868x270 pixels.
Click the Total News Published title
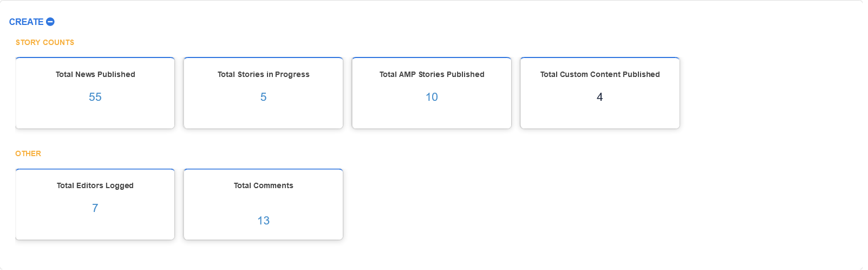tap(95, 74)
